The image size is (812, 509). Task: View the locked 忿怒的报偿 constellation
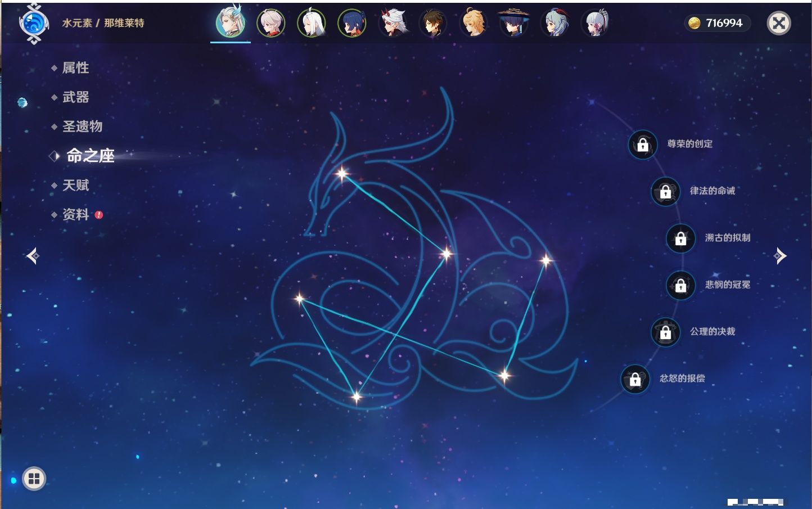click(x=635, y=379)
